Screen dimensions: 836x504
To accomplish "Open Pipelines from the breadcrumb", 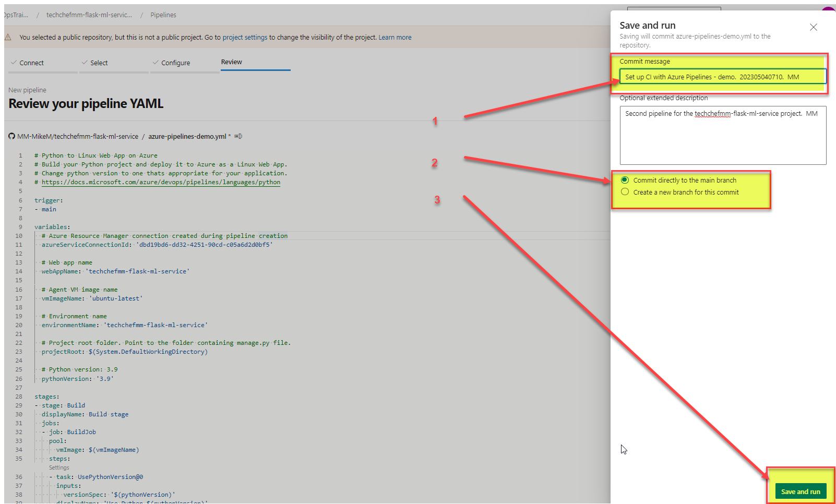I will pos(163,15).
